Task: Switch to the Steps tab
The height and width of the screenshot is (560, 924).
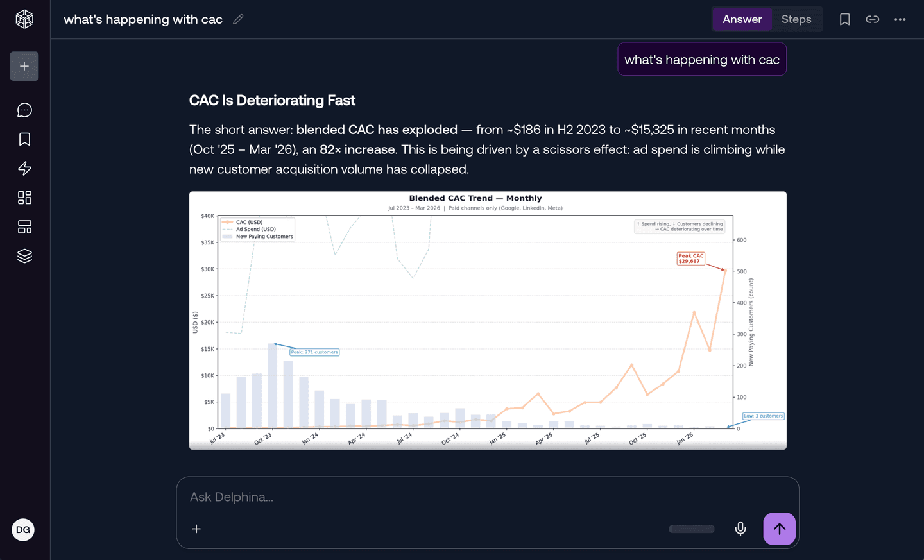Action: pos(796,19)
